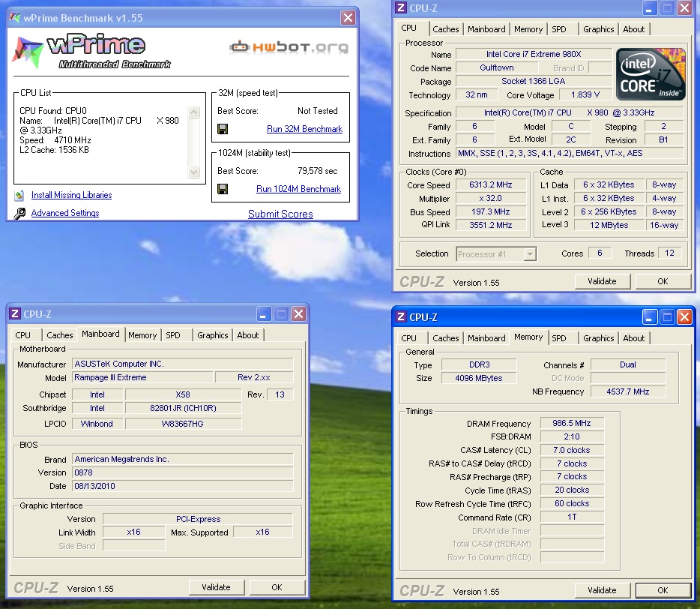This screenshot has width=700, height=609.
Task: Click the floppy disk icon beside Run 1024M Benchmark
Action: (x=223, y=189)
